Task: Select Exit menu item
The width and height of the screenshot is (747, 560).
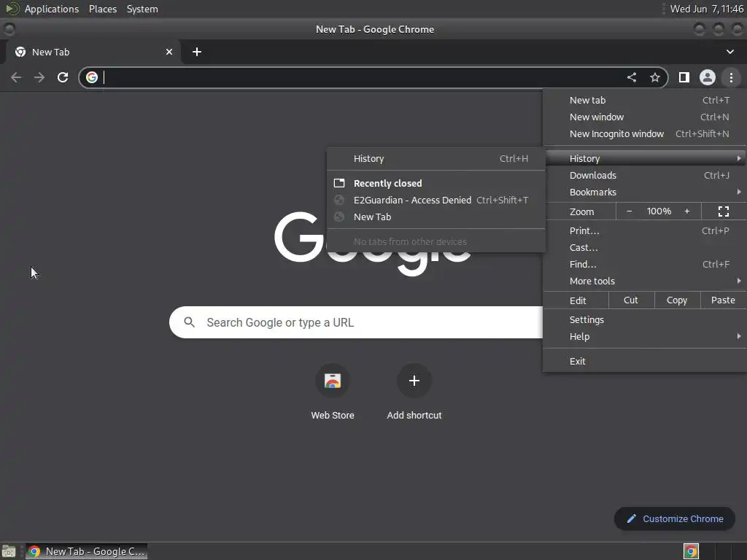Action: tap(645, 362)
